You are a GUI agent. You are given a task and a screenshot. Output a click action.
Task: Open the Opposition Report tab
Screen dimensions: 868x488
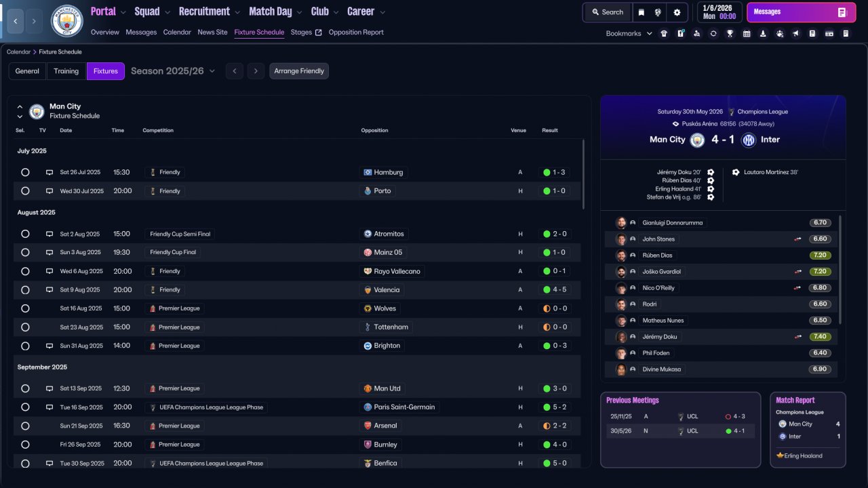coord(356,33)
